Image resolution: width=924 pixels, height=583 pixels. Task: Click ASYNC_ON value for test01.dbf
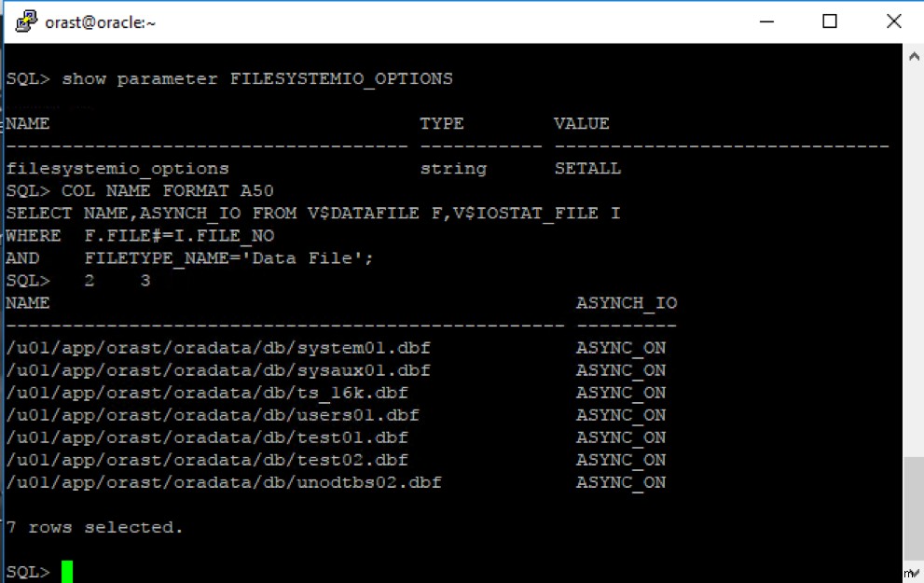(621, 438)
